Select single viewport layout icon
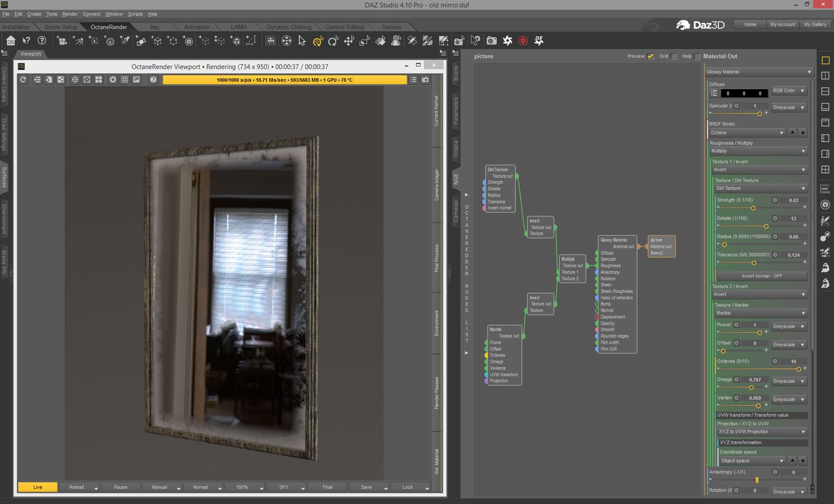This screenshot has width=834, height=504. coord(825,60)
